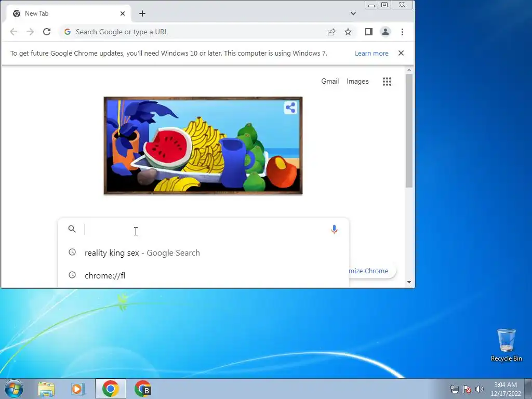This screenshot has width=532, height=399.
Task: Open the side panel icon
Action: coord(369,32)
